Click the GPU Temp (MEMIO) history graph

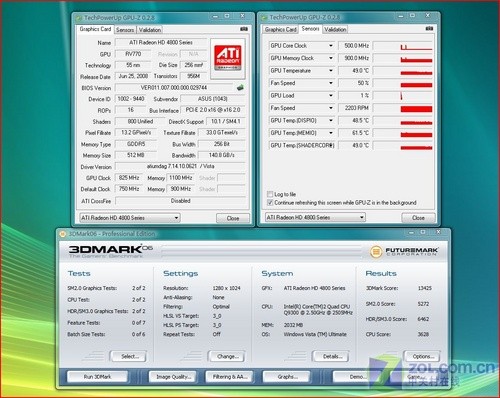point(403,133)
